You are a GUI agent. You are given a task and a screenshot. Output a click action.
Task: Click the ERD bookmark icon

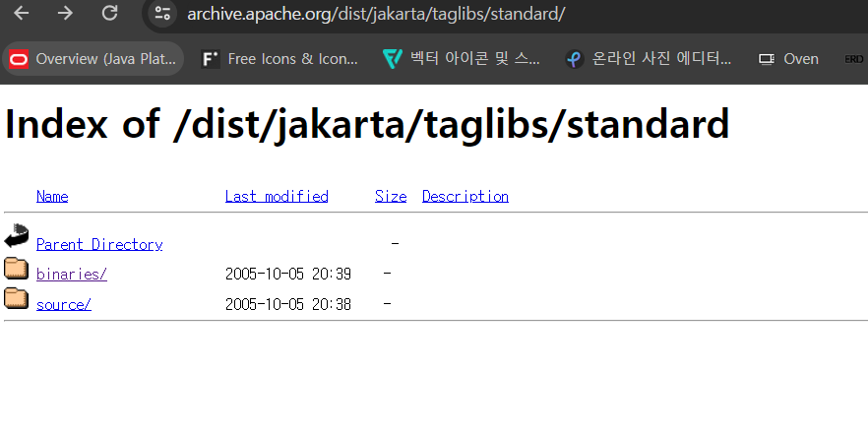[854, 59]
